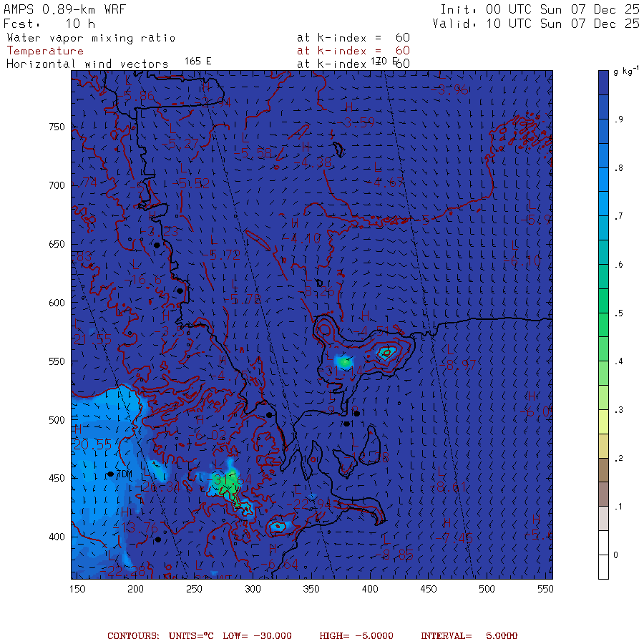The width and height of the screenshot is (644, 644).
Task: Click the black station dot beside TDM
Action: tap(110, 474)
